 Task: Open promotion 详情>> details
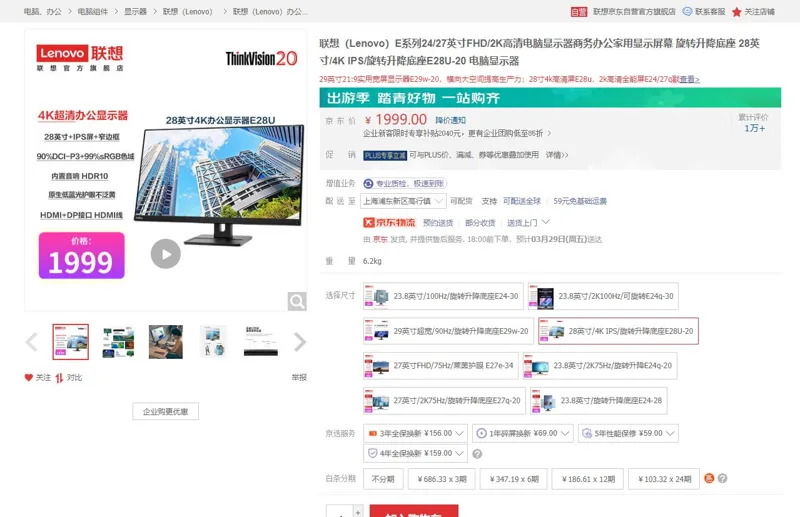coord(557,155)
